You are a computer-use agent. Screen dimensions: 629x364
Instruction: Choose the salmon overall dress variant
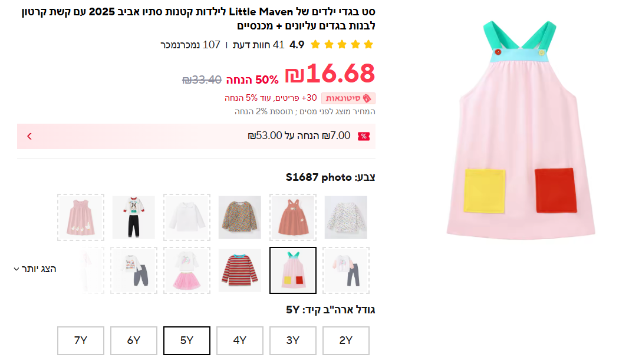pyautogui.click(x=293, y=217)
